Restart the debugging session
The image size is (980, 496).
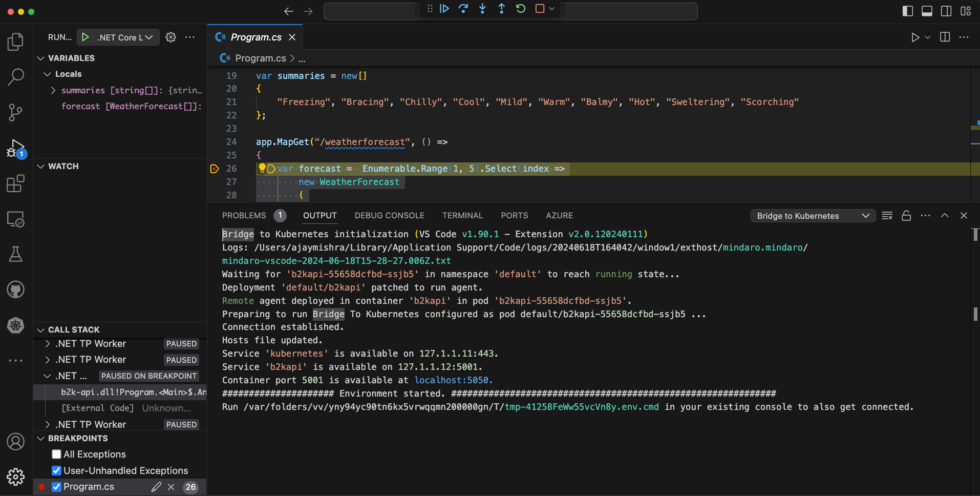click(x=521, y=9)
